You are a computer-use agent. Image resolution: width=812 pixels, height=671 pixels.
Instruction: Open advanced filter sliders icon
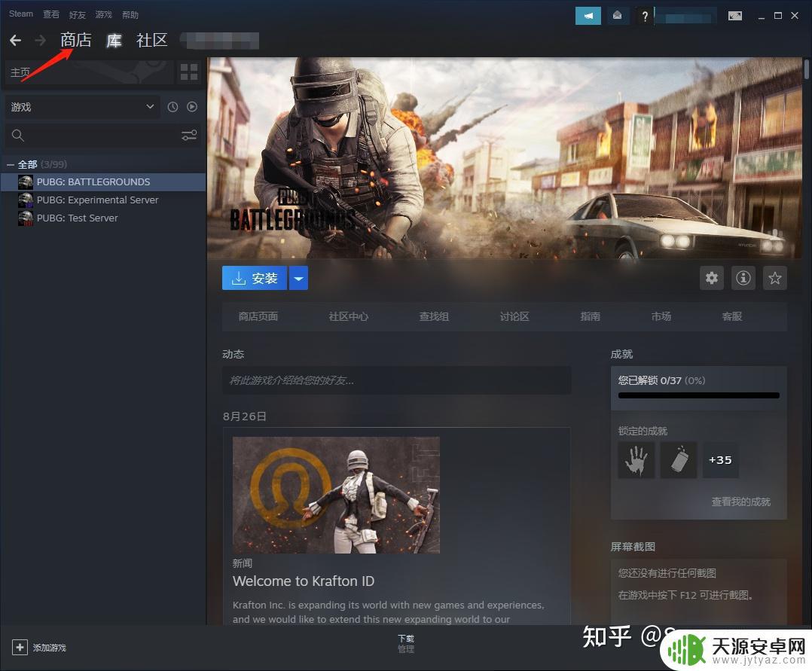189,135
